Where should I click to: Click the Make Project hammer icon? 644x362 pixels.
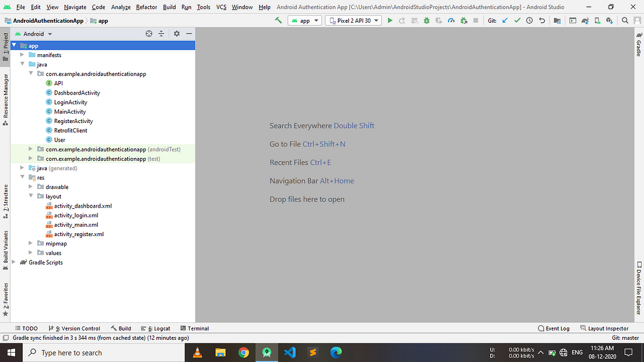278,20
